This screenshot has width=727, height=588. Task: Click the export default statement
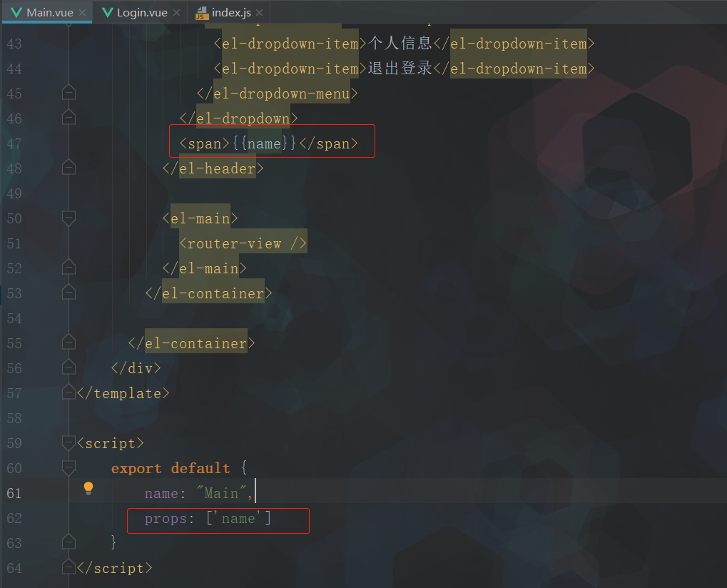171,468
